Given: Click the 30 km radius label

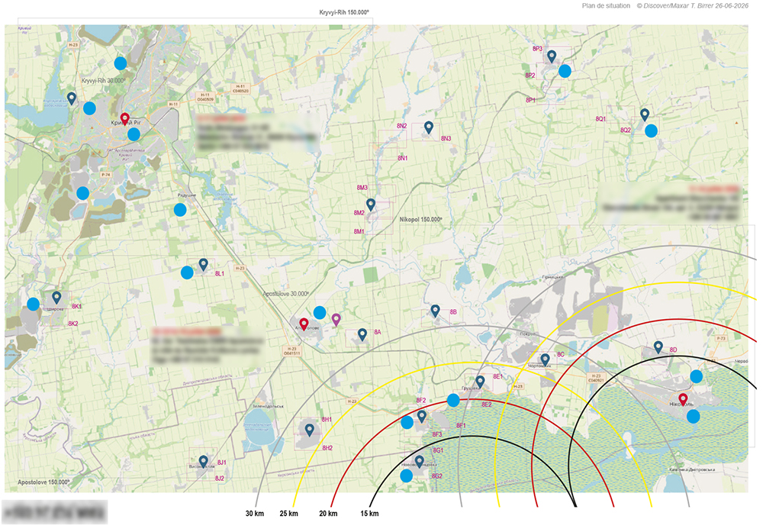Looking at the screenshot, I should click(255, 514).
